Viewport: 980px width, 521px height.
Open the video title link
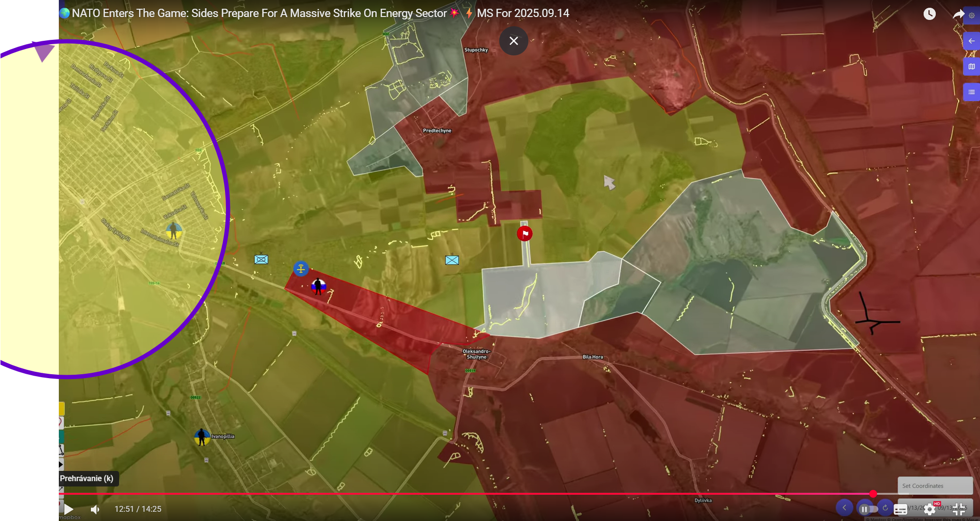[320, 13]
